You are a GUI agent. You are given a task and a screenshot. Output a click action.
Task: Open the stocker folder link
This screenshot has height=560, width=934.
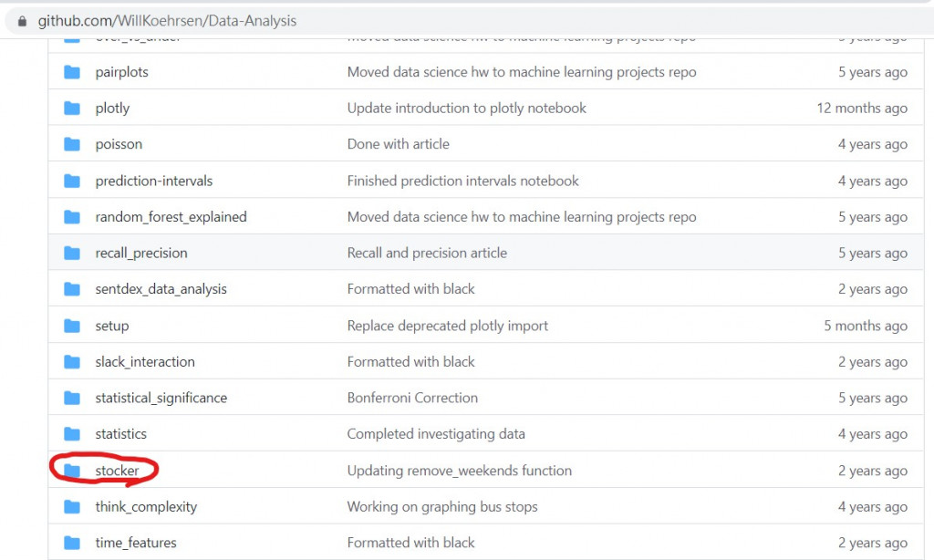click(x=117, y=471)
